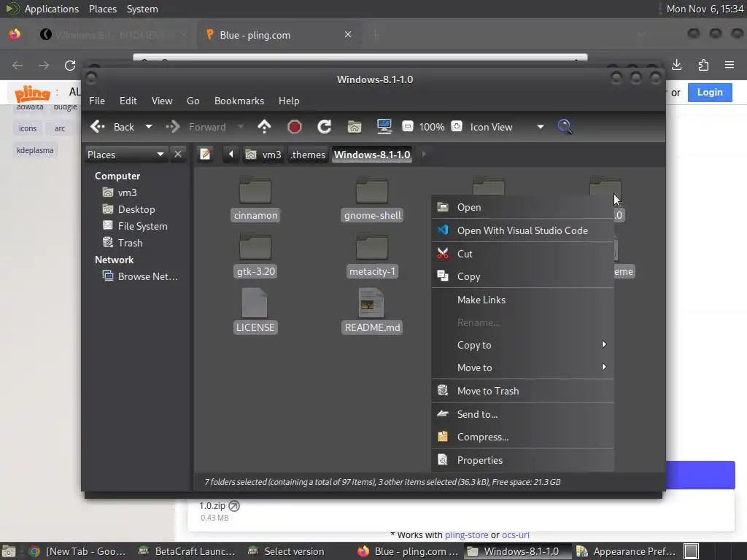Open the Places panel menu

pyautogui.click(x=102, y=9)
